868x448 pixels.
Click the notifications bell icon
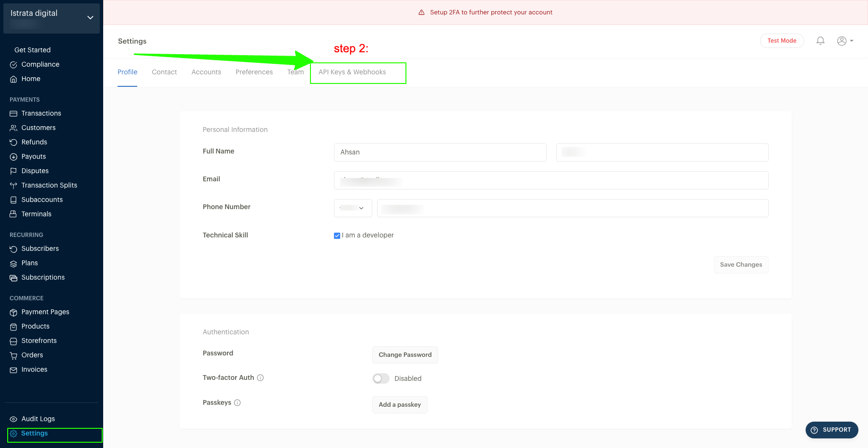pyautogui.click(x=820, y=41)
